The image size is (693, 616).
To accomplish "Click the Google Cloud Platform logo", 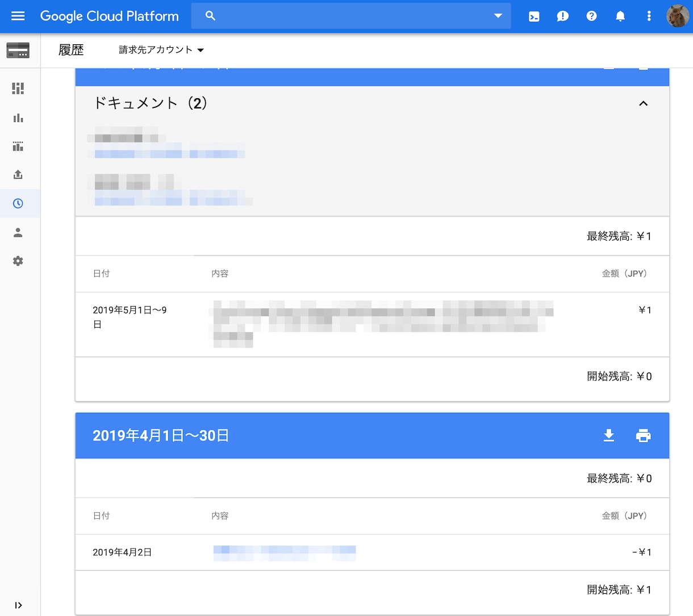I will (x=109, y=16).
